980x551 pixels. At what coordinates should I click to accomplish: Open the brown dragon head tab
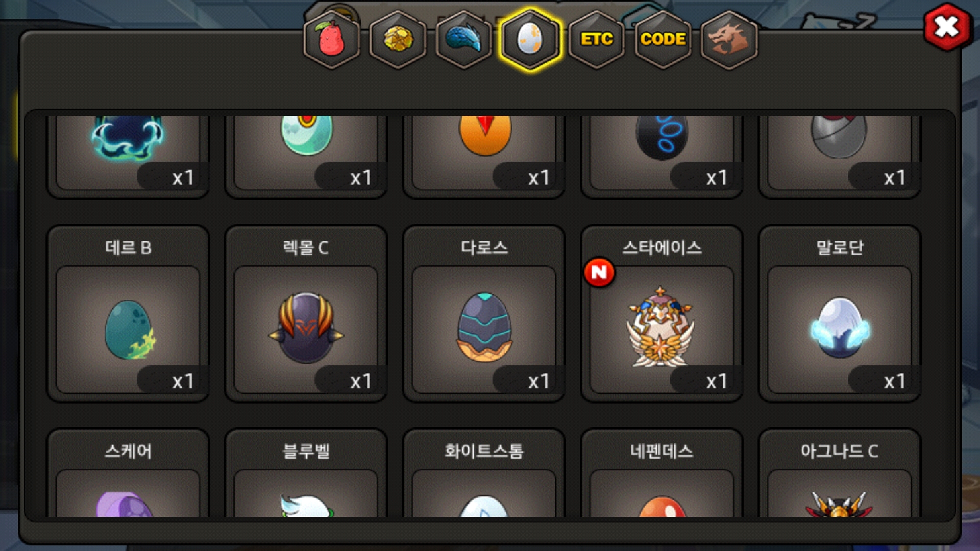coord(729,39)
